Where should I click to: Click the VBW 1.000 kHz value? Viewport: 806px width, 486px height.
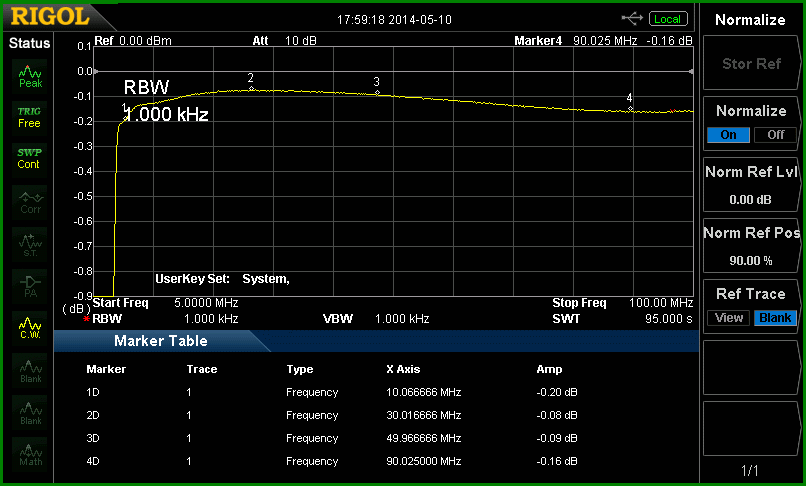click(402, 319)
